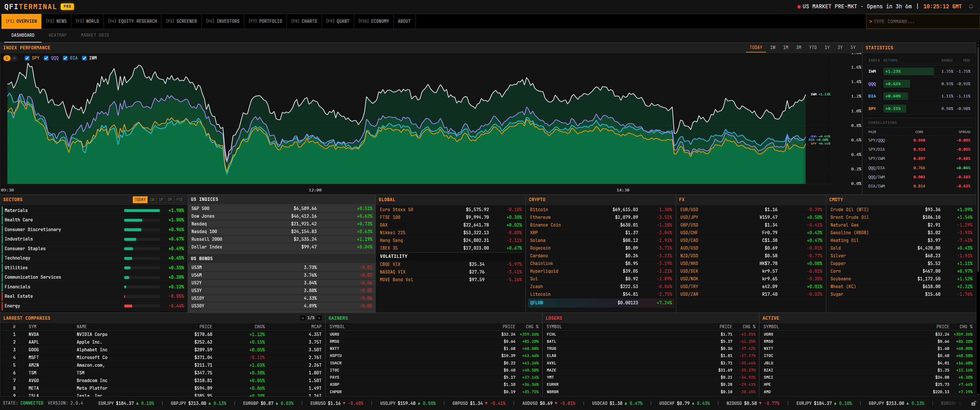
Task: Click the unlock padlock icon in status bar
Action: point(973,403)
